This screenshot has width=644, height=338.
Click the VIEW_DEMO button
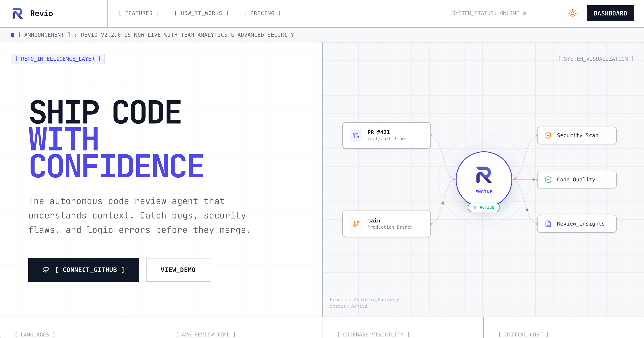(x=178, y=270)
